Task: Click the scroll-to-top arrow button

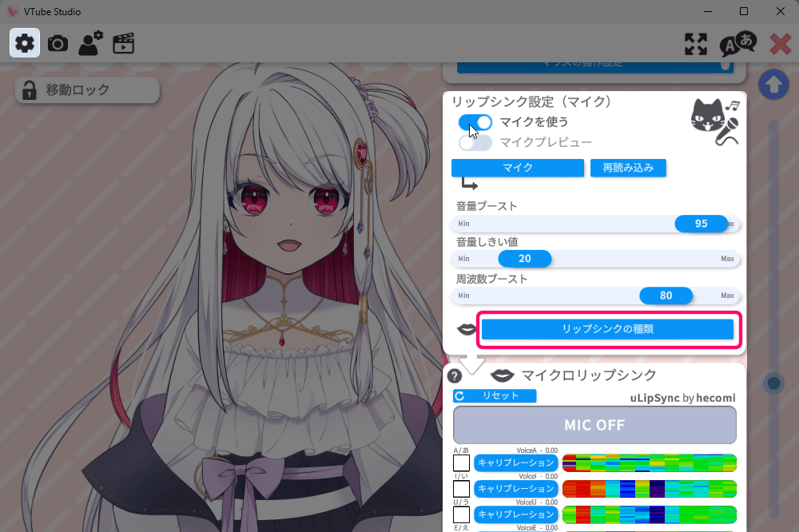Action: tap(773, 85)
